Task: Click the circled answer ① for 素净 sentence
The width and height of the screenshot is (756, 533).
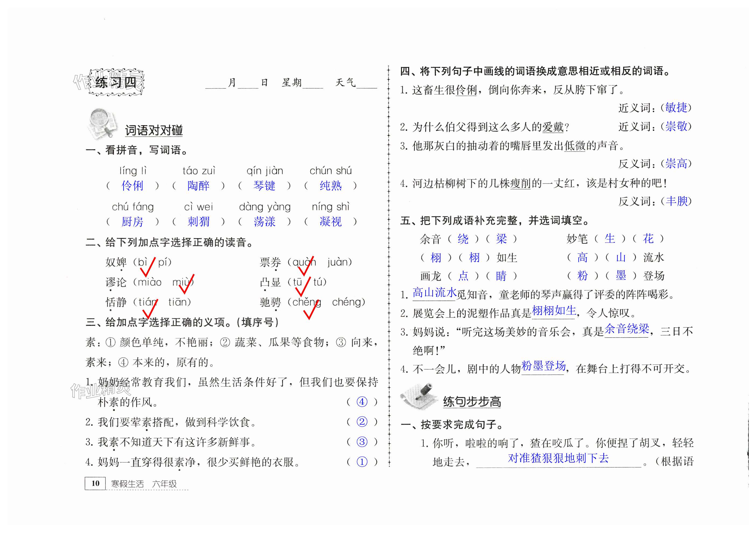Action: tap(362, 462)
